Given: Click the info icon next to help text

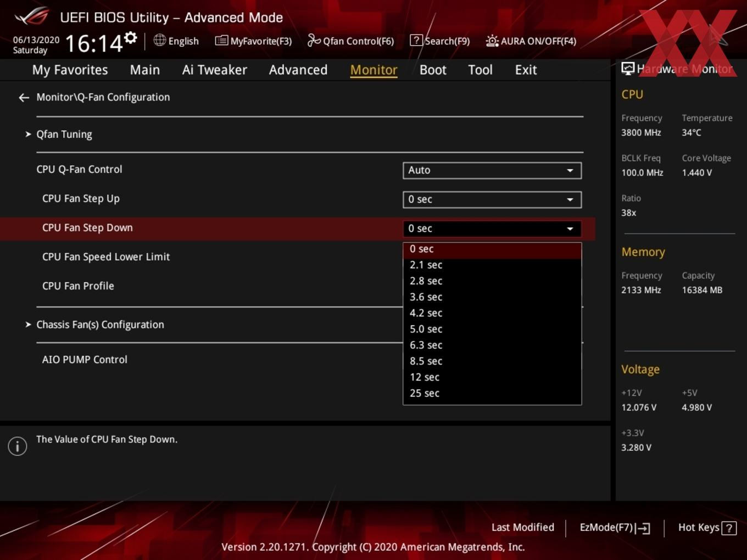Looking at the screenshot, I should pos(18,446).
